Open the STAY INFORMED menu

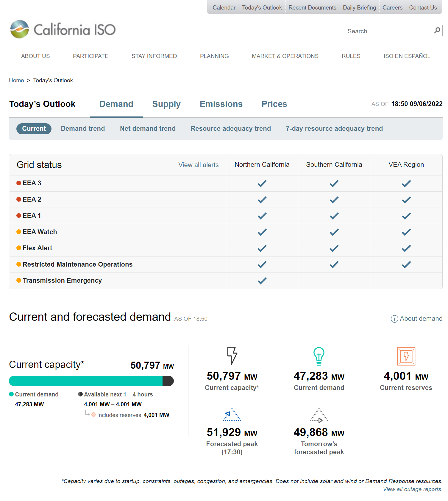pyautogui.click(x=154, y=56)
